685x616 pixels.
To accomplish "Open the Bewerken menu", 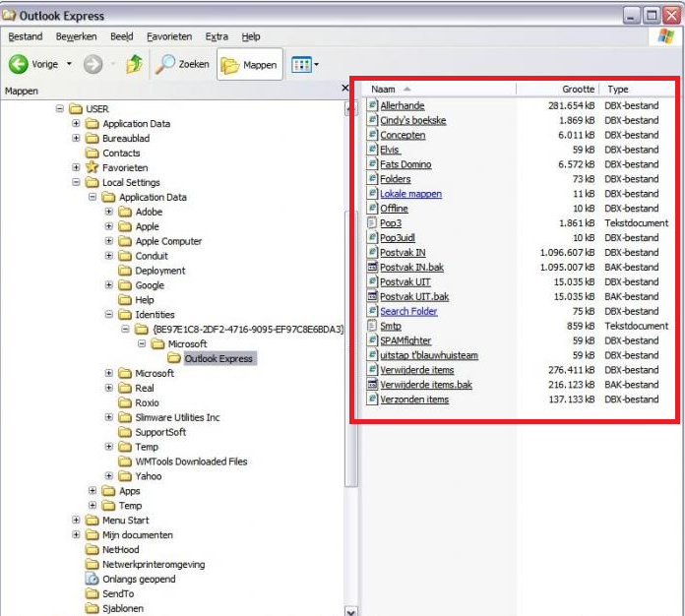I will [77, 36].
